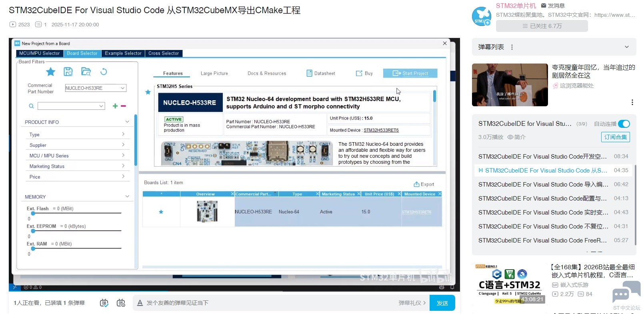Close the Unit Price column with its X

(x=399, y=194)
